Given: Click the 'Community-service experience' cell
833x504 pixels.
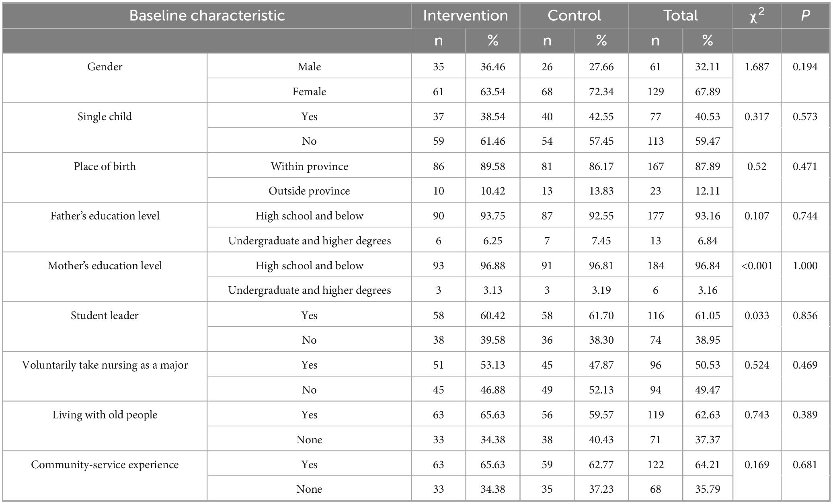Looking at the screenshot, I should click(x=105, y=465).
